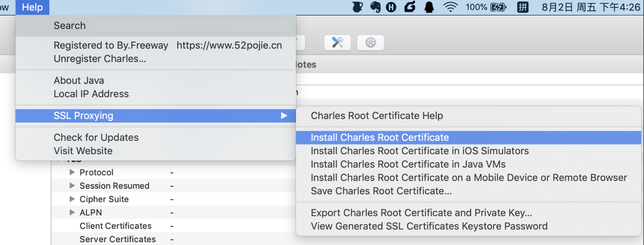Export Charles Root Certificate and Private Key…
The width and height of the screenshot is (644, 245).
[468, 213]
